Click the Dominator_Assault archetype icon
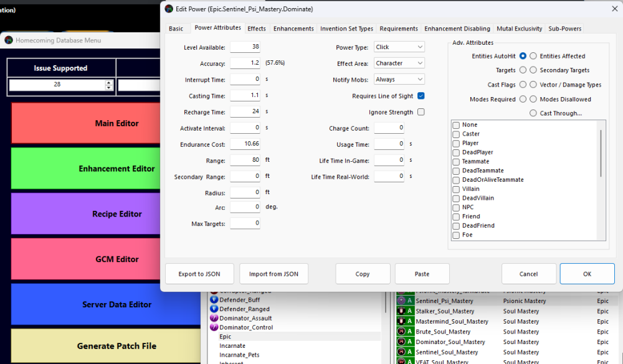The image size is (623, 364). click(214, 319)
